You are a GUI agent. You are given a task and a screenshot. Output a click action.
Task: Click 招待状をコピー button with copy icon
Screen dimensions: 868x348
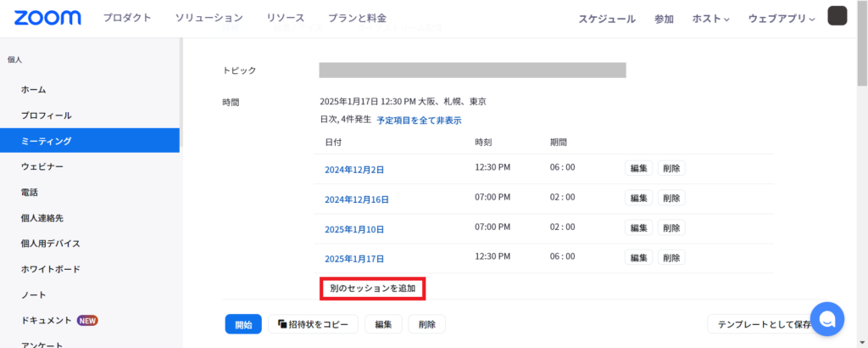click(314, 324)
